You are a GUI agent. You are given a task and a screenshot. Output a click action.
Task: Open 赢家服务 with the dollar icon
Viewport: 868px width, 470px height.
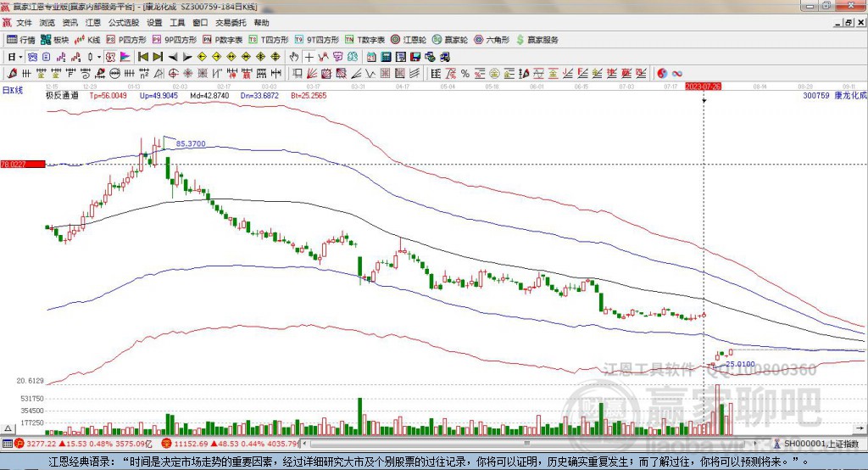click(x=537, y=40)
